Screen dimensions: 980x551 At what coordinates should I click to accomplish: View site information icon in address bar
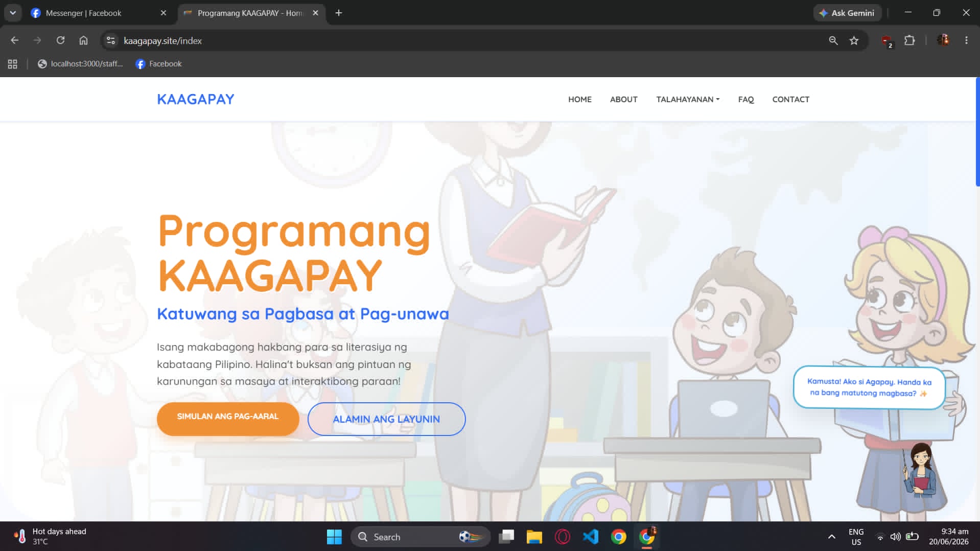click(110, 40)
